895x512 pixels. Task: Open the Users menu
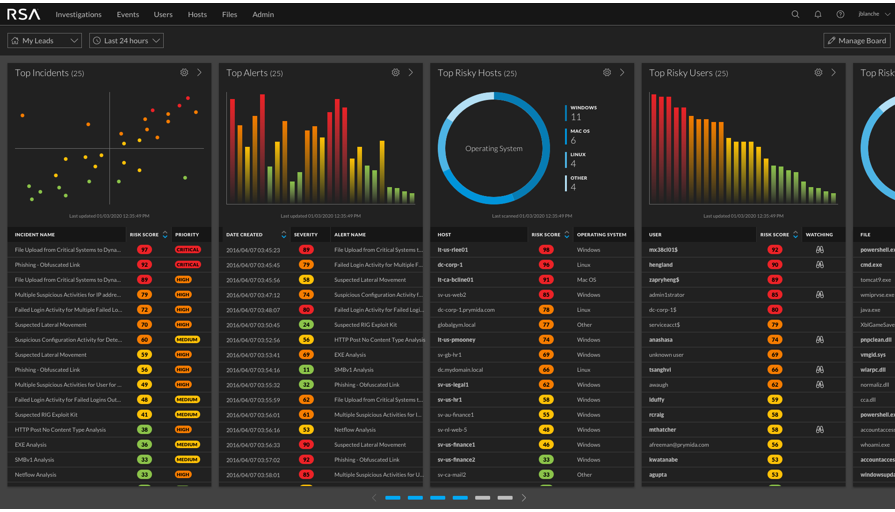tap(163, 14)
